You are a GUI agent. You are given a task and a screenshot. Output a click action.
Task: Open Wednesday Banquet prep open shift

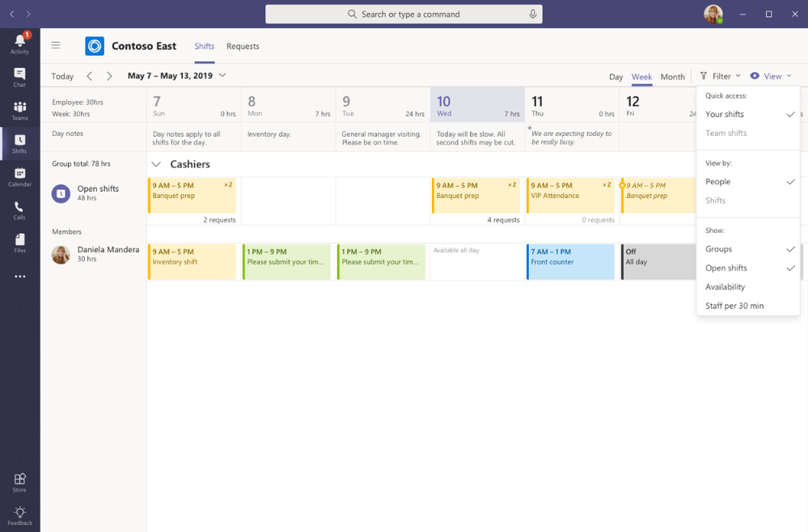(476, 195)
